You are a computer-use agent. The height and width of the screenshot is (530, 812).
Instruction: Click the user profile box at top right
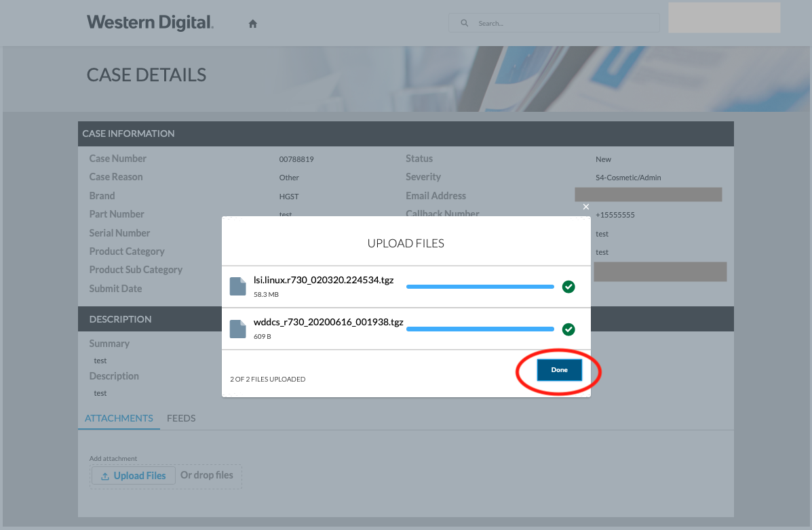(x=724, y=18)
